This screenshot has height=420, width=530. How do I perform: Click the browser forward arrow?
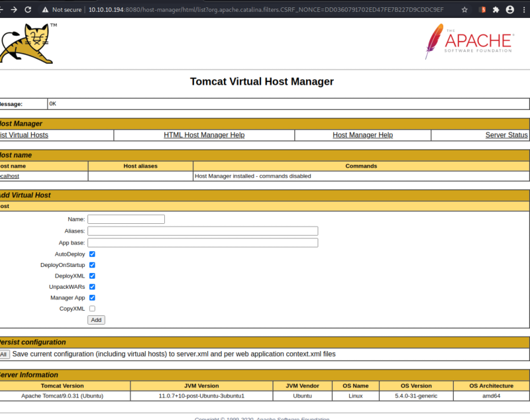click(14, 10)
